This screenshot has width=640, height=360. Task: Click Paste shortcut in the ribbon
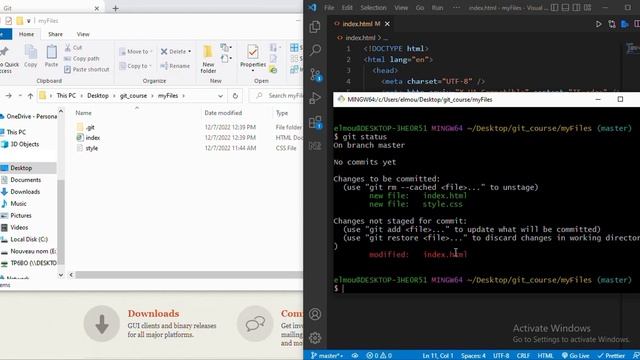click(87, 69)
